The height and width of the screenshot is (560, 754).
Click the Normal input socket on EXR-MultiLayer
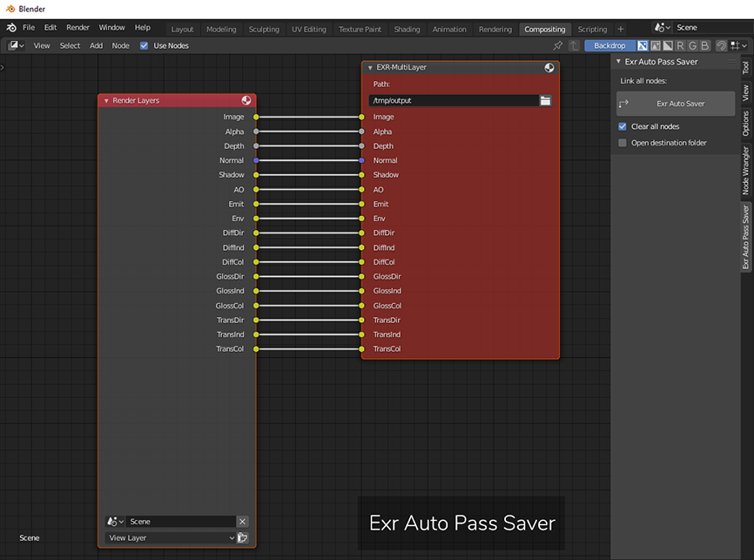pos(361,160)
